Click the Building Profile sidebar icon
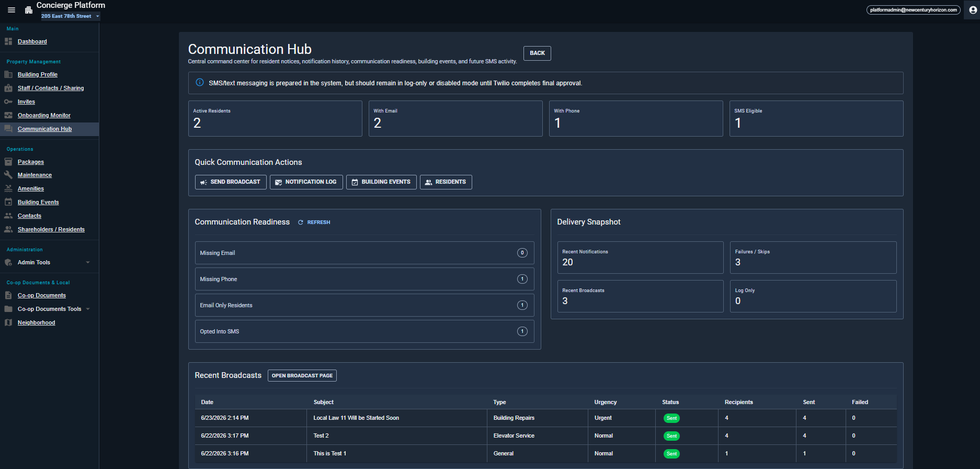Screen dimensions: 980x469 point(8,74)
